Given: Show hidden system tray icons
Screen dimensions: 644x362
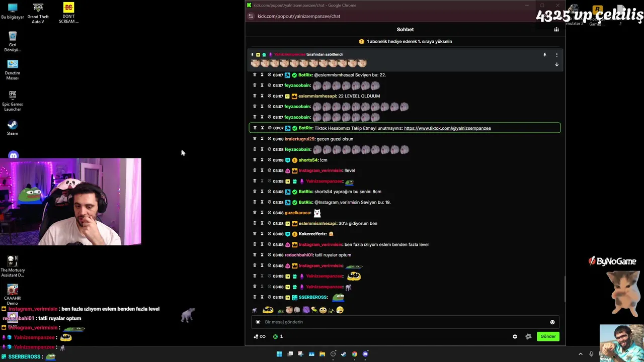Looking at the screenshot, I should coord(580,354).
